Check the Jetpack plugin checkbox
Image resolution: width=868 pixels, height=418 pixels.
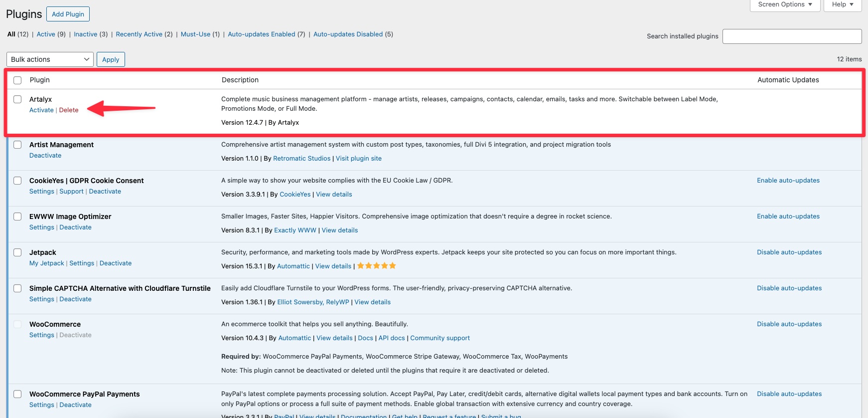click(x=17, y=252)
